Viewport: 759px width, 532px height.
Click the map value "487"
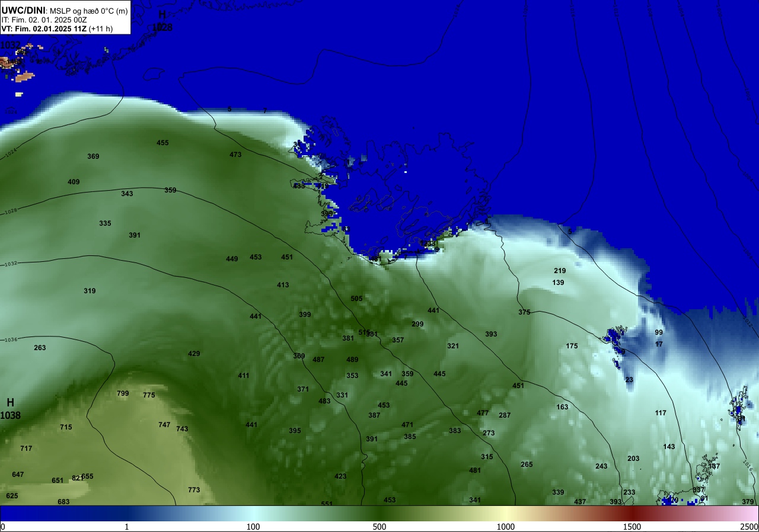[x=318, y=360]
